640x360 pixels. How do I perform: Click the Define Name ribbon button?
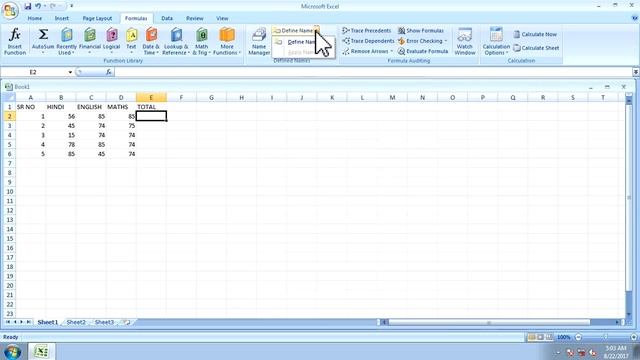293,31
